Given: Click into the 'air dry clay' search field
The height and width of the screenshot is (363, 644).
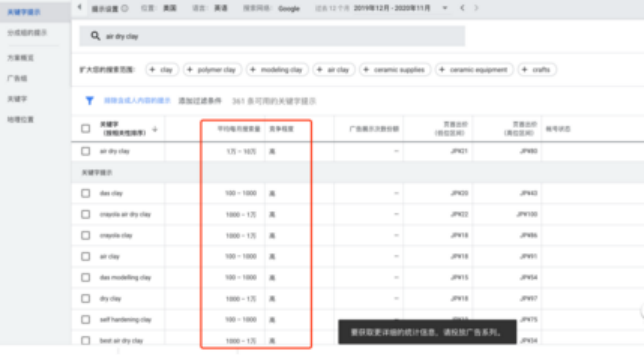Looking at the screenshot, I should click(x=272, y=36).
